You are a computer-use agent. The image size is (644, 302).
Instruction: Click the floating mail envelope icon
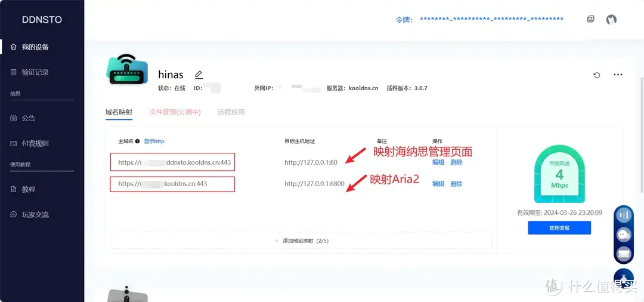pos(624,254)
